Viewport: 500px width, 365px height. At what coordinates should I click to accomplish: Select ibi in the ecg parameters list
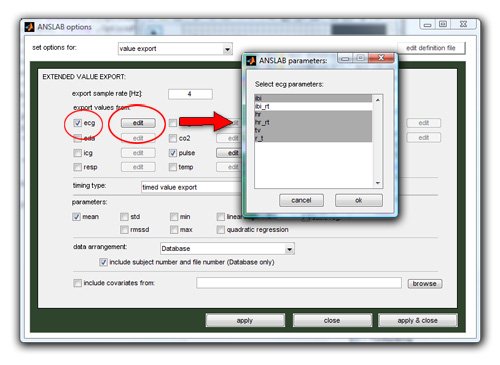pyautogui.click(x=313, y=98)
